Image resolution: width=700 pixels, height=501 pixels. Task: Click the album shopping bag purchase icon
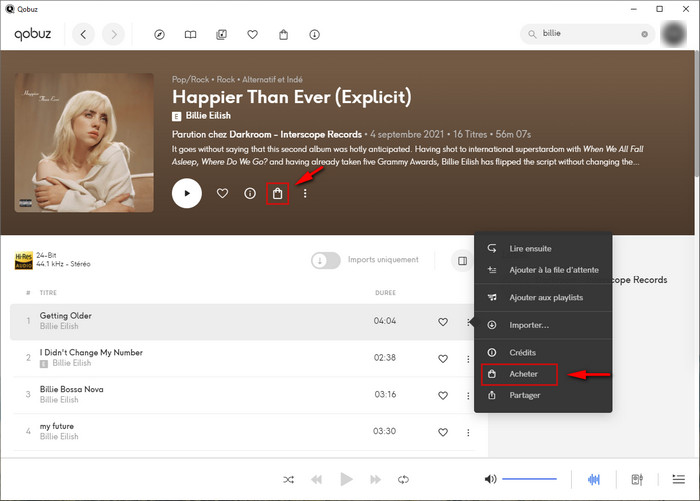277,193
